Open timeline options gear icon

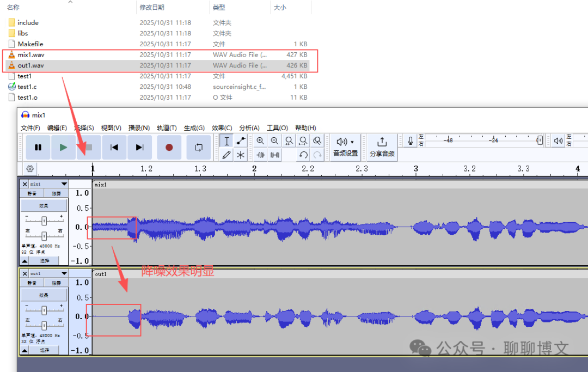point(30,169)
